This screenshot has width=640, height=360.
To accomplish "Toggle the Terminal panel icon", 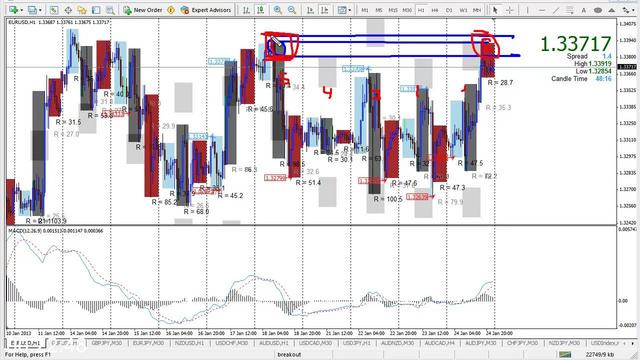I will pos(96,10).
